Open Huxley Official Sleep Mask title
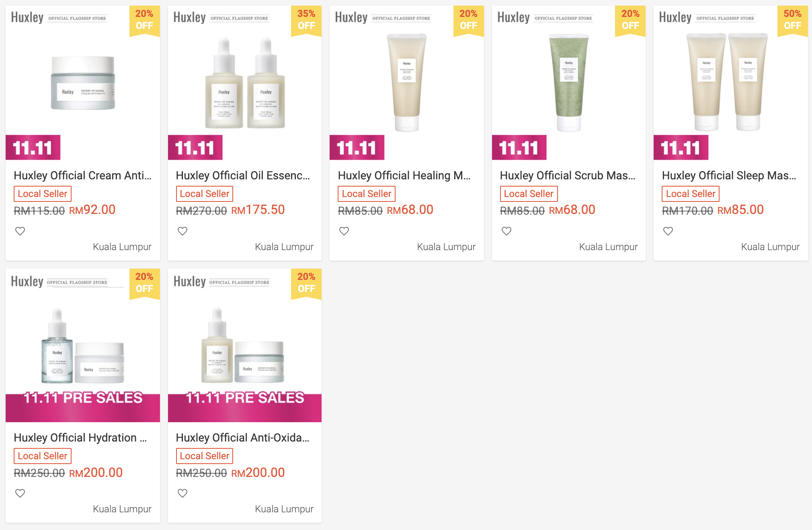812x530 pixels. click(729, 175)
